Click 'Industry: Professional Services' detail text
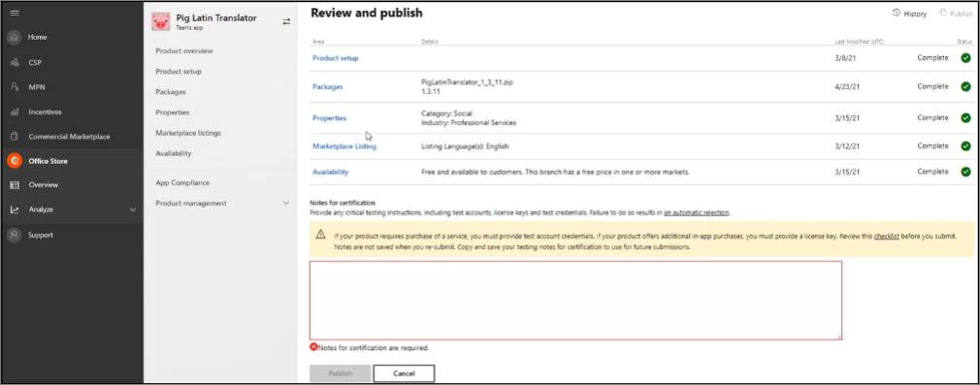 pos(470,122)
